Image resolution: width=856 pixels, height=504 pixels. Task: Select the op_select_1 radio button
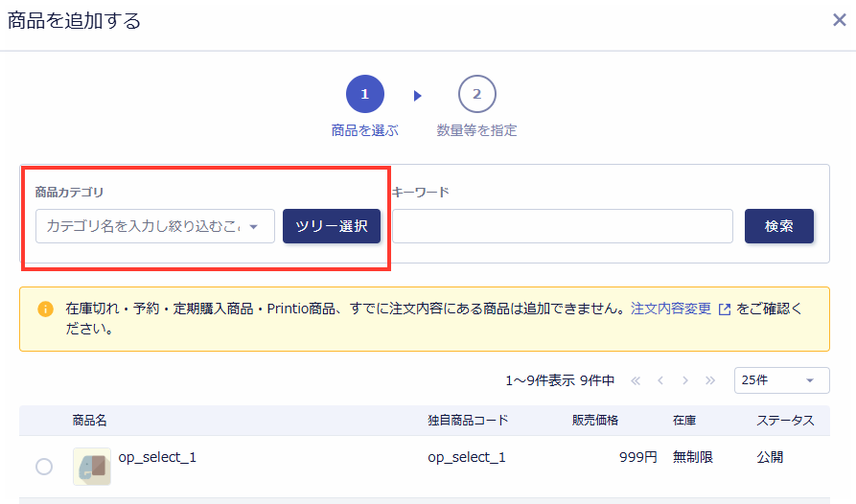[44, 467]
